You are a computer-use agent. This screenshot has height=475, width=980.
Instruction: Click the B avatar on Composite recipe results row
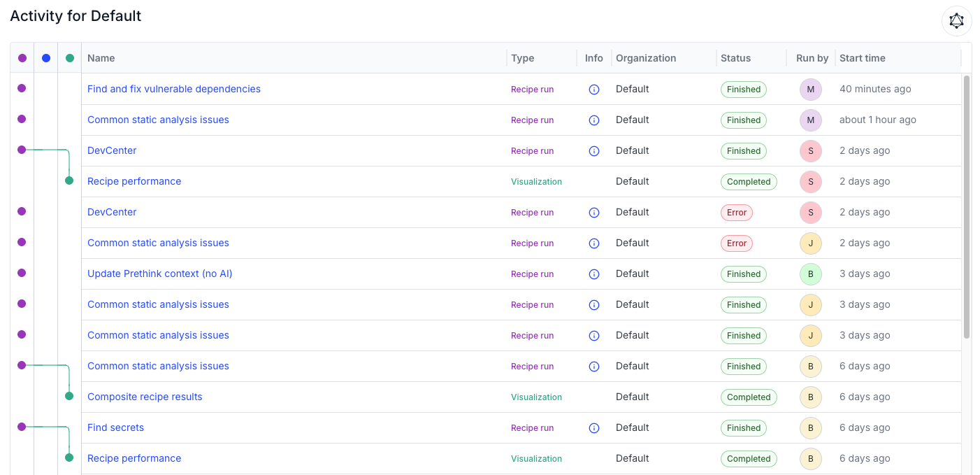pyautogui.click(x=811, y=397)
